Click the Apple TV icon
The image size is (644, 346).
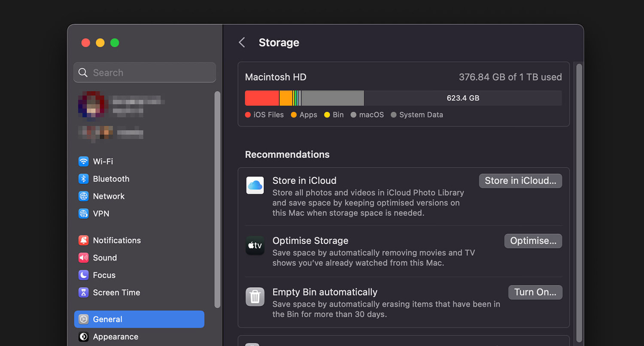point(255,245)
